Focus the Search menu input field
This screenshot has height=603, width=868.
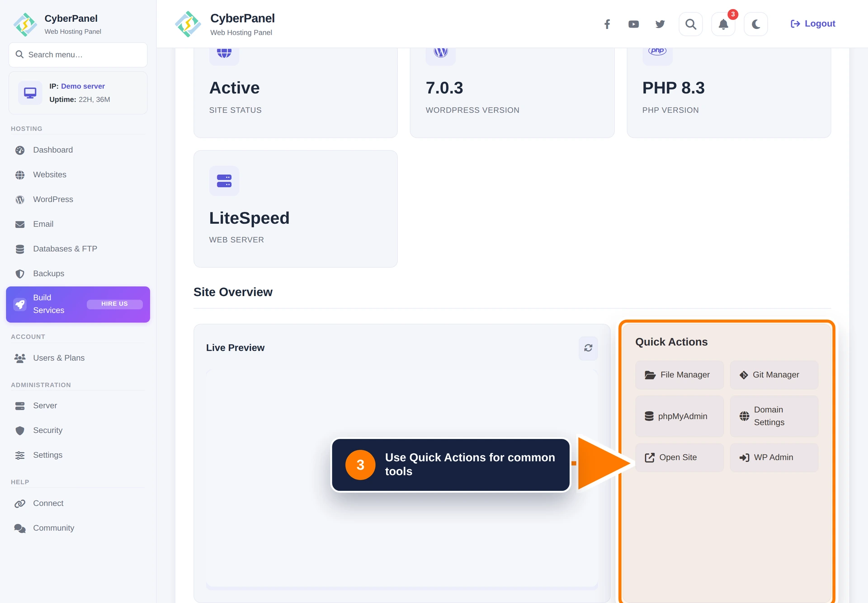pos(78,55)
